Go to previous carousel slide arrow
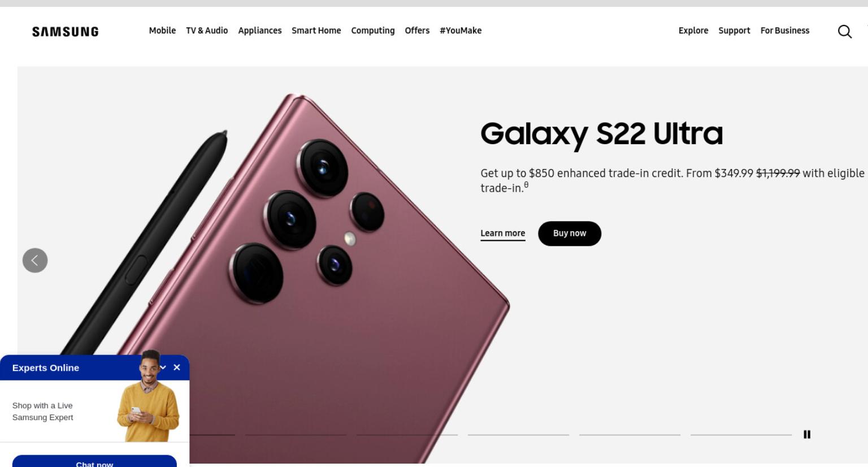Image resolution: width=868 pixels, height=467 pixels. (x=35, y=261)
